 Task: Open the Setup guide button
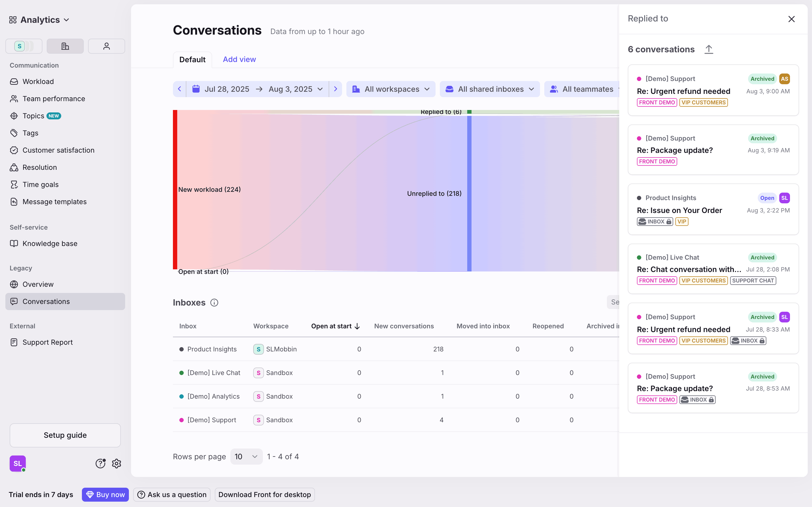pyautogui.click(x=65, y=435)
